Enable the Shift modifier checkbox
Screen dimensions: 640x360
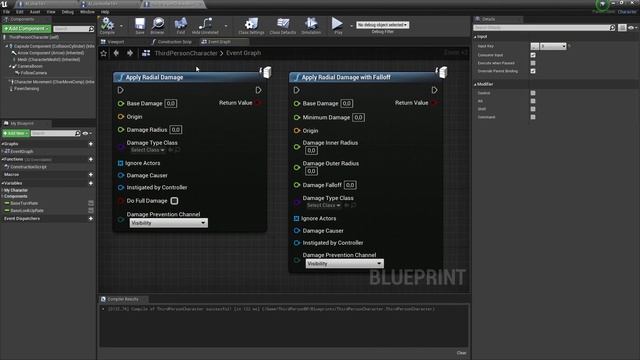point(533,109)
